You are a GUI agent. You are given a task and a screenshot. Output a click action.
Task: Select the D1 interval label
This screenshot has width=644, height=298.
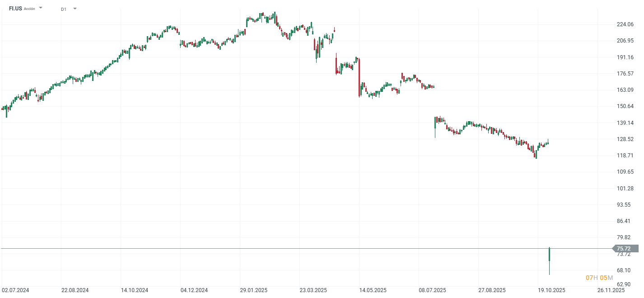click(63, 9)
